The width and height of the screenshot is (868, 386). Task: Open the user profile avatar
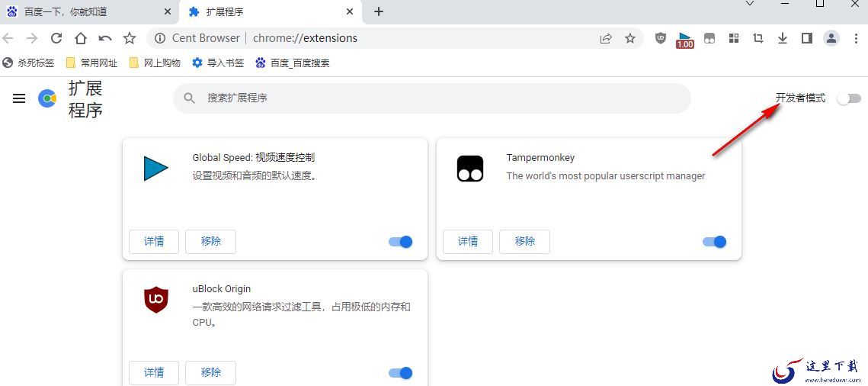click(x=831, y=38)
